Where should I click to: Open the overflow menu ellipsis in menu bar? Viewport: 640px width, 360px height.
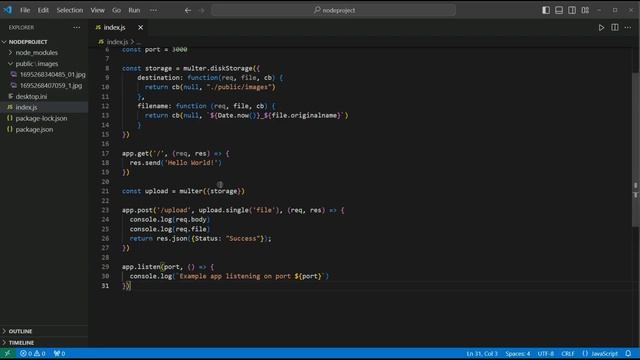[153, 10]
